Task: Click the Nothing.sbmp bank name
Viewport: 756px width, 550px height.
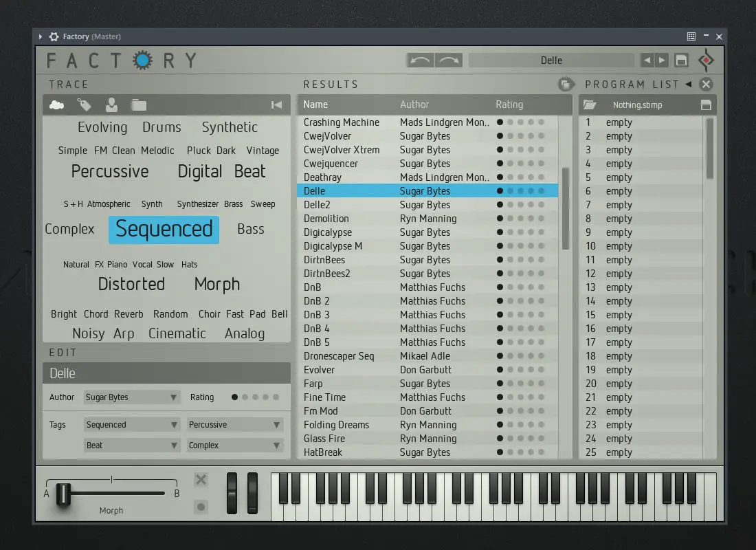Action: coord(637,105)
